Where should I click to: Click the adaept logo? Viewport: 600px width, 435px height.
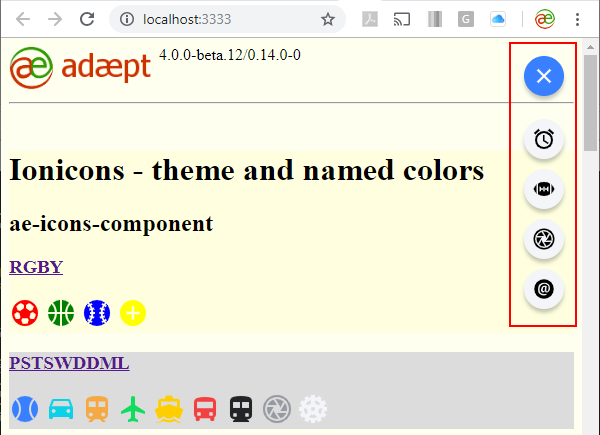coord(80,68)
